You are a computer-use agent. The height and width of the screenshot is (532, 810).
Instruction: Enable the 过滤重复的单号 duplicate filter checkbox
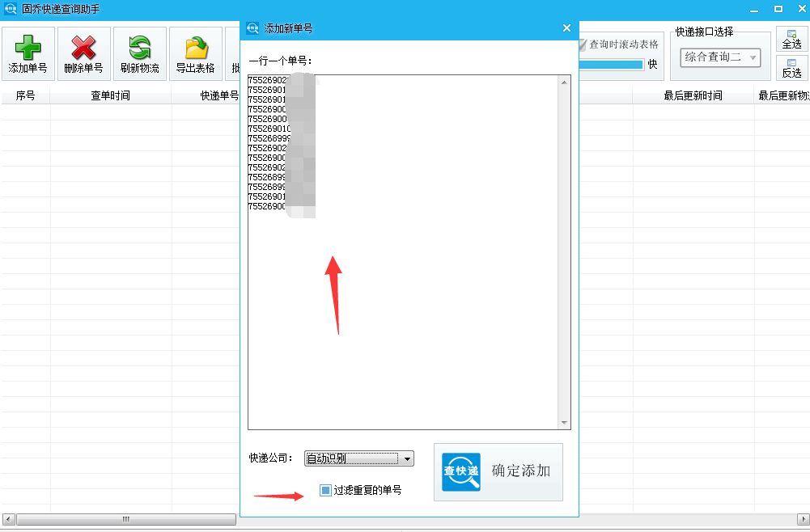click(x=325, y=491)
